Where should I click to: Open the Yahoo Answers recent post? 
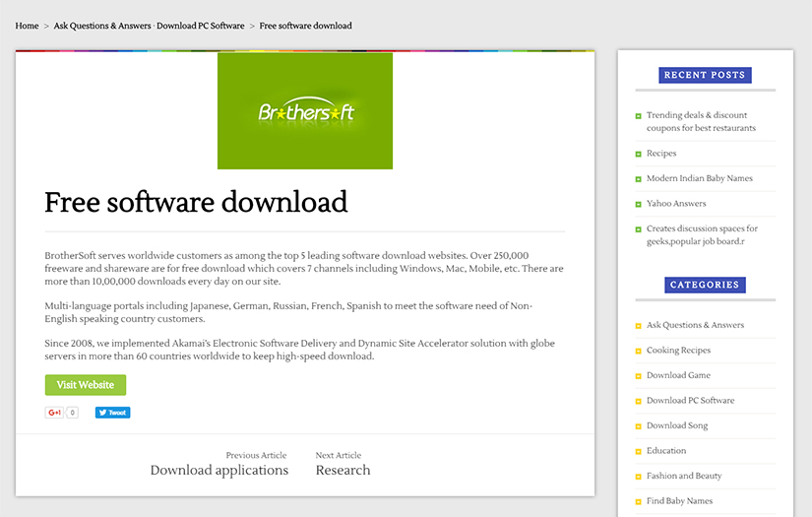676,204
